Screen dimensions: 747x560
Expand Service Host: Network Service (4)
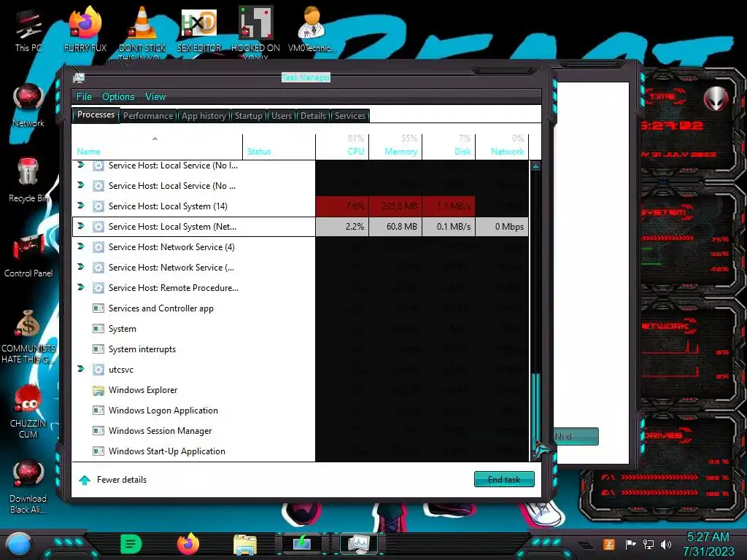click(x=81, y=246)
